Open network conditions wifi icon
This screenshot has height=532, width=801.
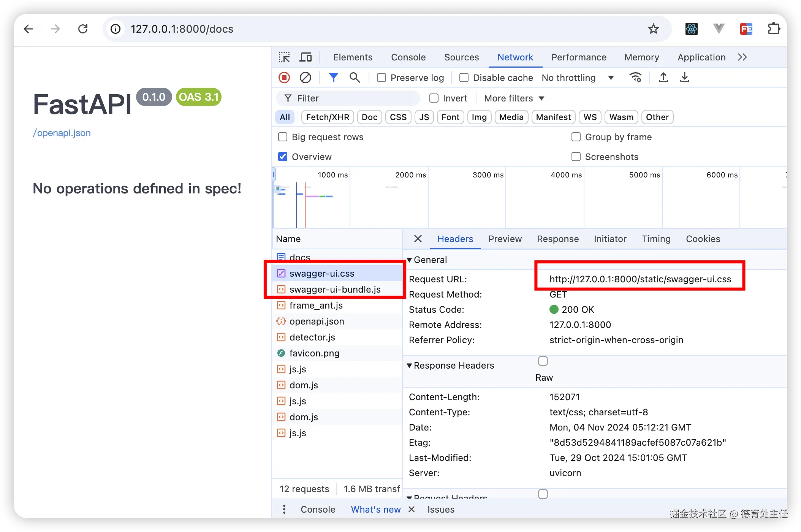click(635, 78)
